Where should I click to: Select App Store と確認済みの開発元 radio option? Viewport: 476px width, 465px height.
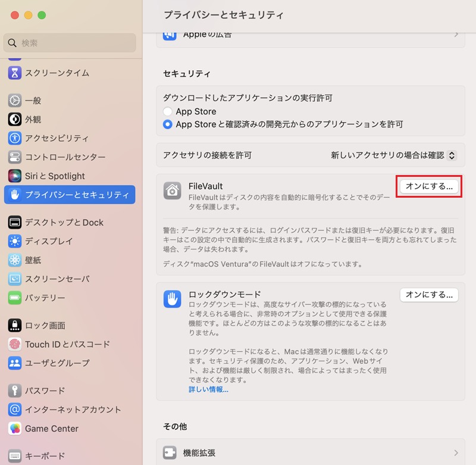tap(168, 124)
